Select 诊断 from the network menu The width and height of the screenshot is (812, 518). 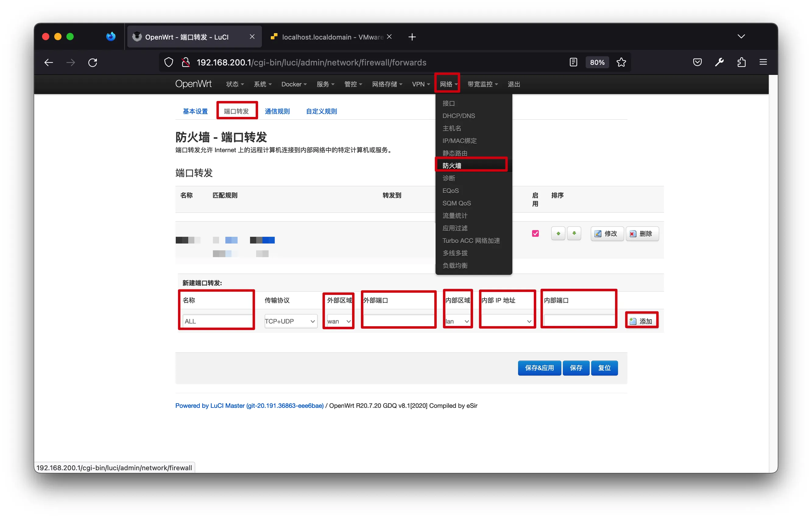tap(473, 178)
